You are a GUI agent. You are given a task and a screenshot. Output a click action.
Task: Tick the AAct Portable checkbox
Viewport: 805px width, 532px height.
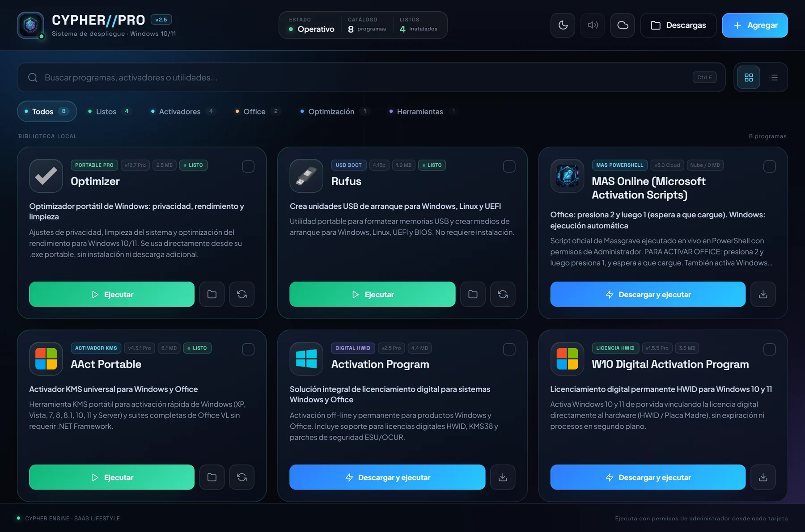[x=248, y=349]
